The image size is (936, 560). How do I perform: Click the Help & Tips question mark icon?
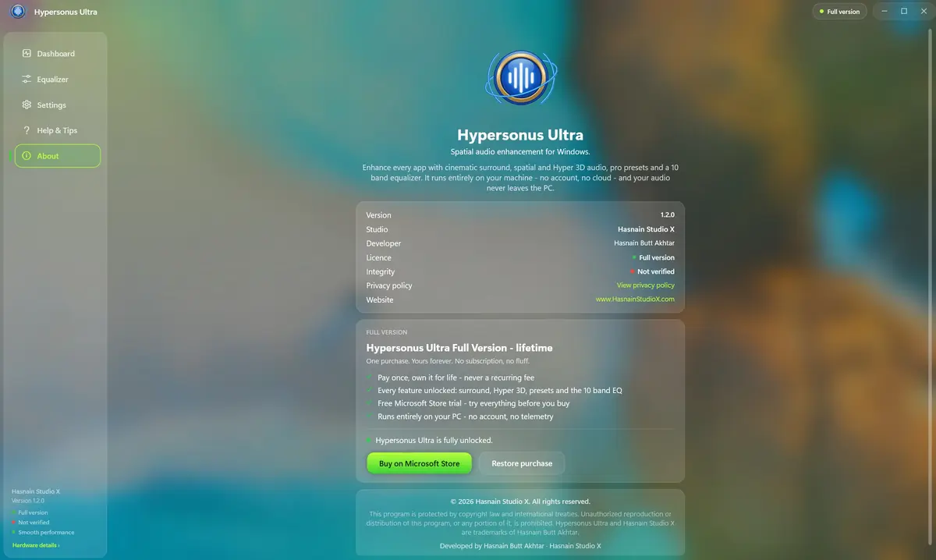pos(27,130)
